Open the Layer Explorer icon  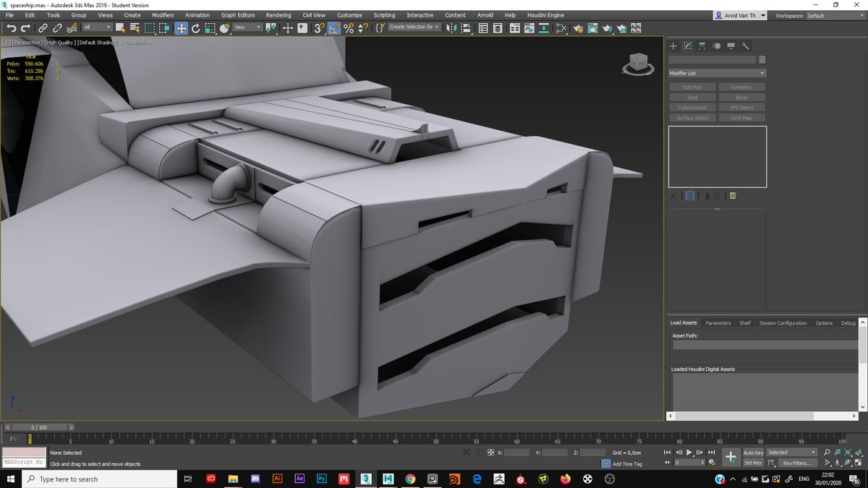[x=498, y=28]
